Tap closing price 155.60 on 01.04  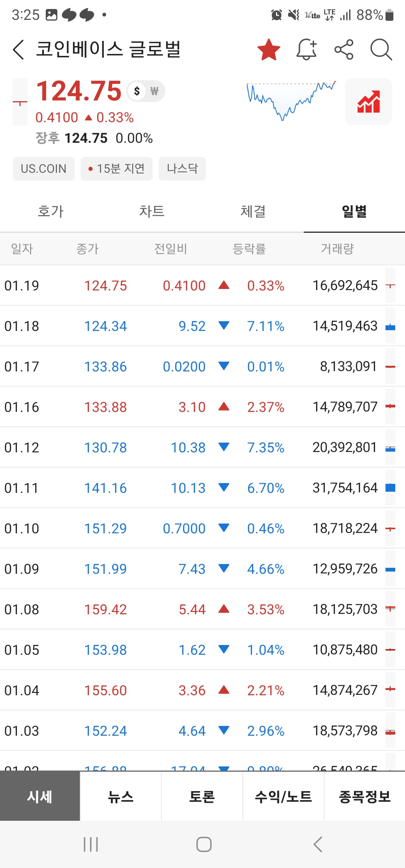106,690
